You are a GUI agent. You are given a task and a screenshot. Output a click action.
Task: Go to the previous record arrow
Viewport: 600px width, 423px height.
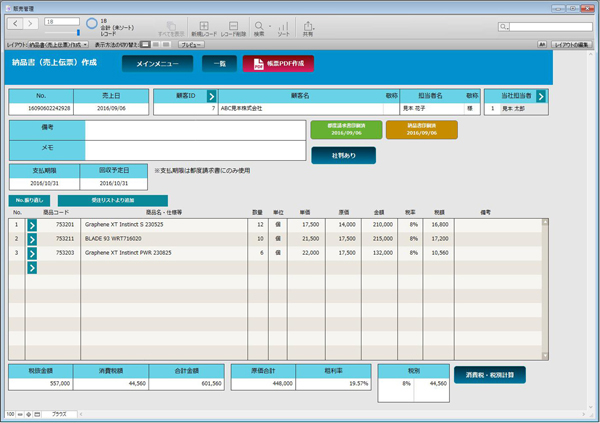15,24
